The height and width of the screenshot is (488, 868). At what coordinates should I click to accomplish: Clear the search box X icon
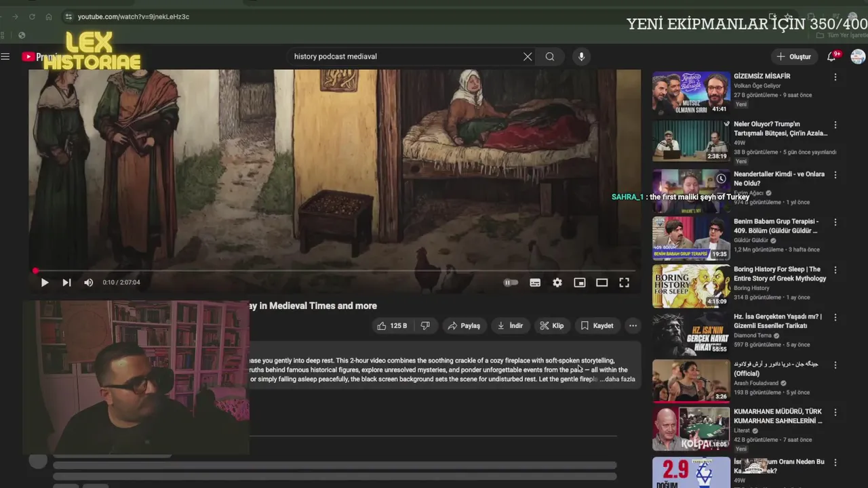click(528, 57)
